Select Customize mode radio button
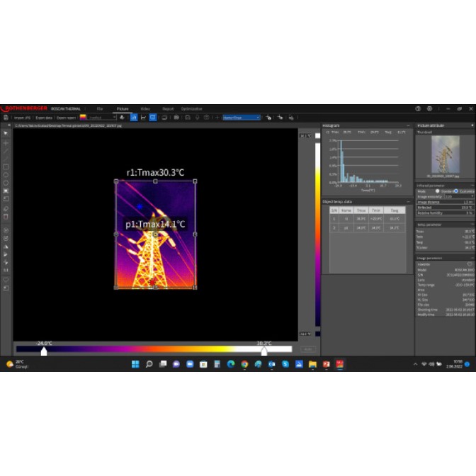Screen dimensions: 476x476 click(x=456, y=191)
